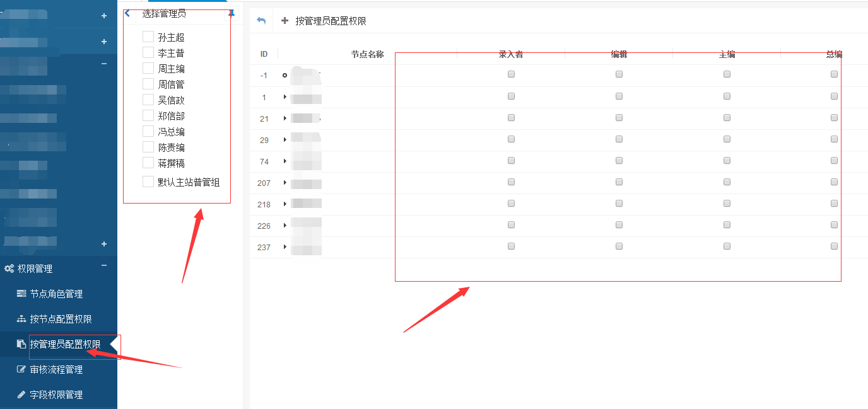868x409 pixels.
Task: Expand the node row with ID 29
Action: coord(285,140)
